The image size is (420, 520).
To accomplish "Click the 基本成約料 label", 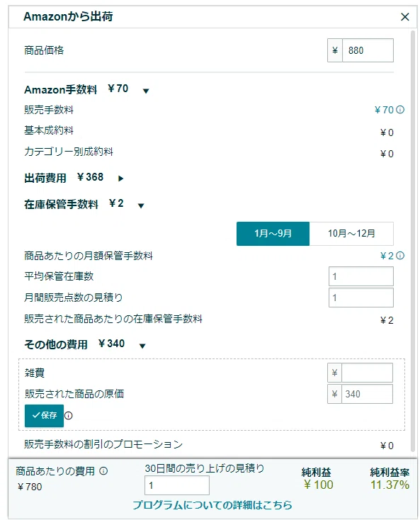I will click(49, 130).
